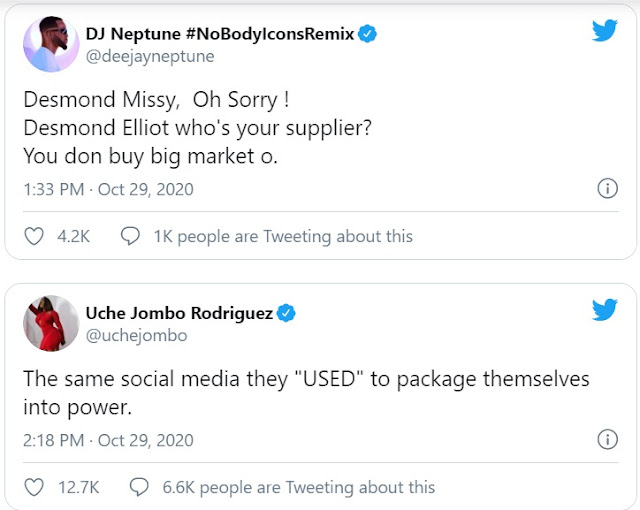This screenshot has height=510, width=640.
Task: Open the @uchejombo handle link
Action: pyautogui.click(x=143, y=336)
